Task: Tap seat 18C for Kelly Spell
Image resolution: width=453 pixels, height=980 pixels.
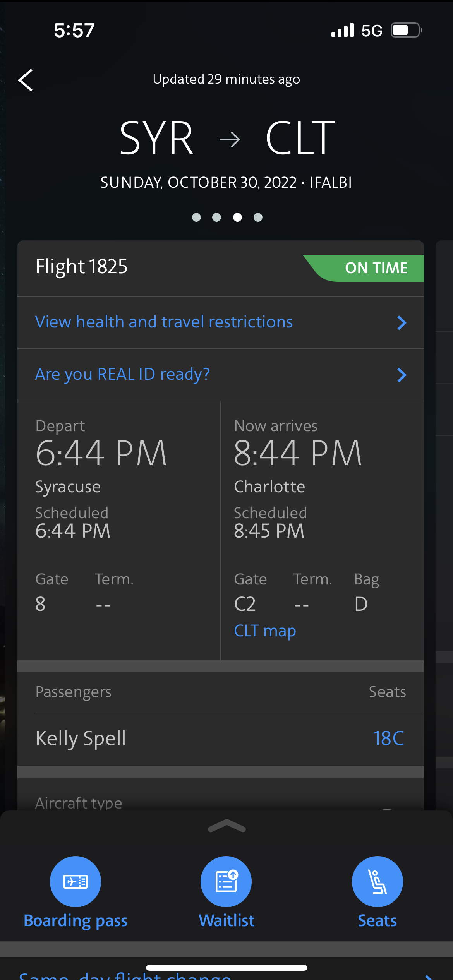Action: point(388,738)
